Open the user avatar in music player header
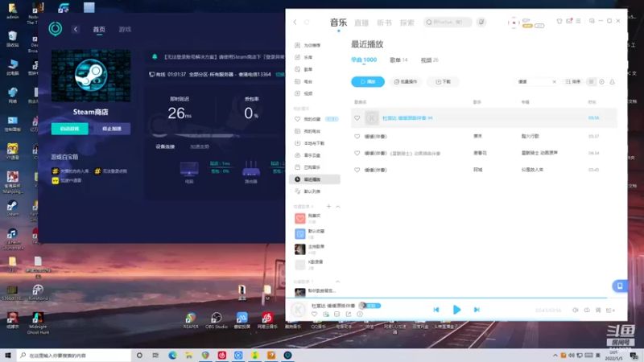Image resolution: width=644 pixels, height=362 pixels. pyautogui.click(x=514, y=23)
